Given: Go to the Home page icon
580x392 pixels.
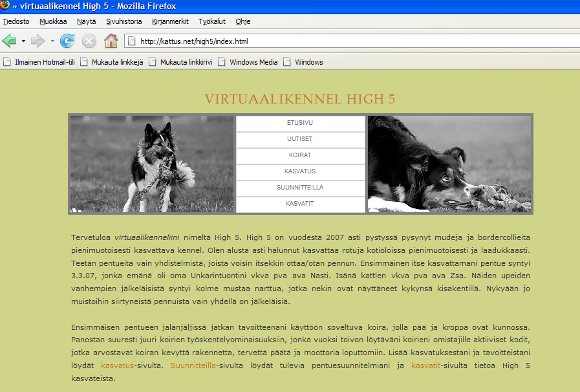Looking at the screenshot, I should 111,41.
